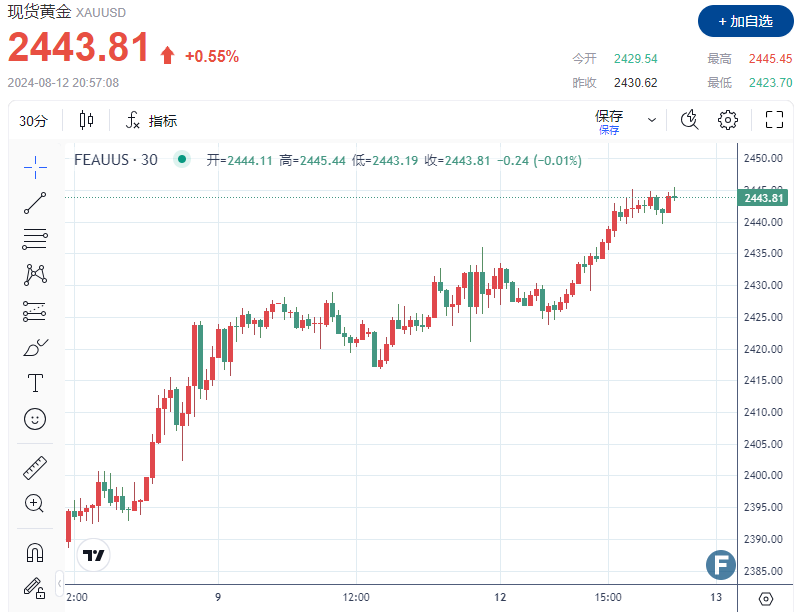Screen dimensions: 799x612
Task: Expand the dropdown arrow beside 保存
Action: point(652,120)
